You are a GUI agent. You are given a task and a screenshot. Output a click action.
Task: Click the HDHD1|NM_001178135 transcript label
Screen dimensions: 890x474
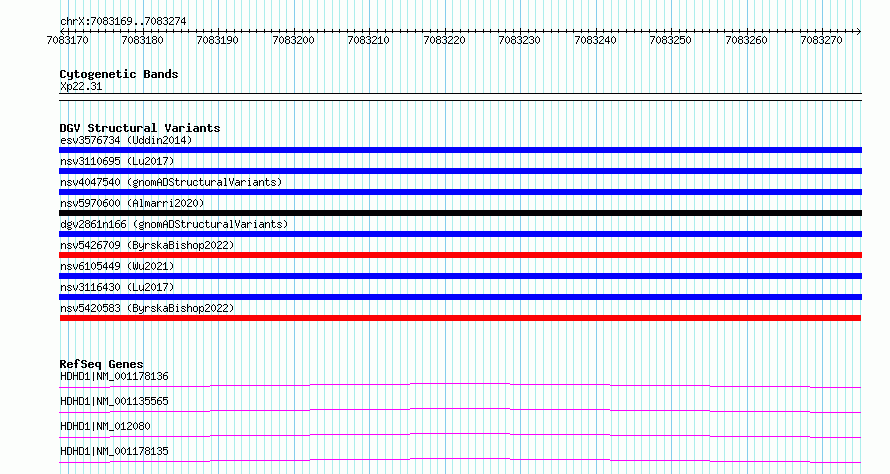114,451
